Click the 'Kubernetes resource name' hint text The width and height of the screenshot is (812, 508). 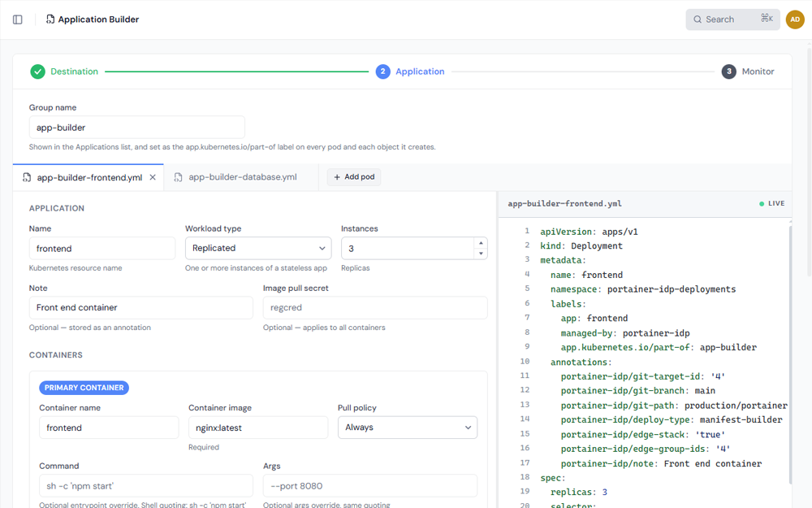pyautogui.click(x=76, y=268)
